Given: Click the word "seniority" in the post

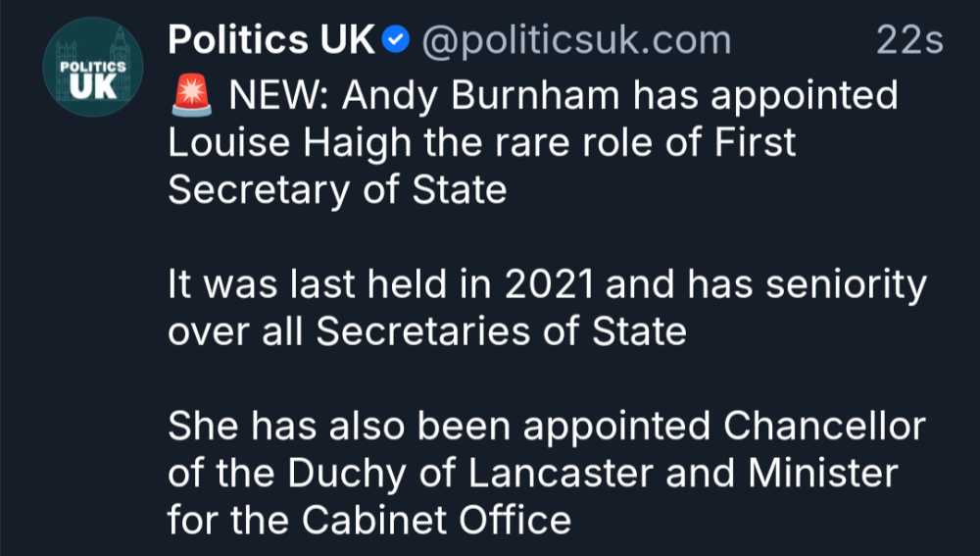Looking at the screenshot, I should [x=847, y=285].
